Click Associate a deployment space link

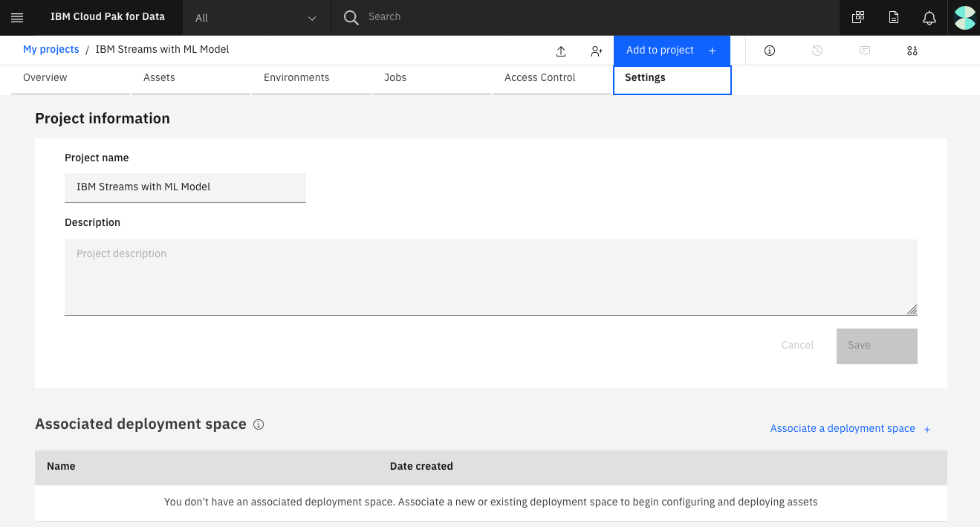click(851, 429)
